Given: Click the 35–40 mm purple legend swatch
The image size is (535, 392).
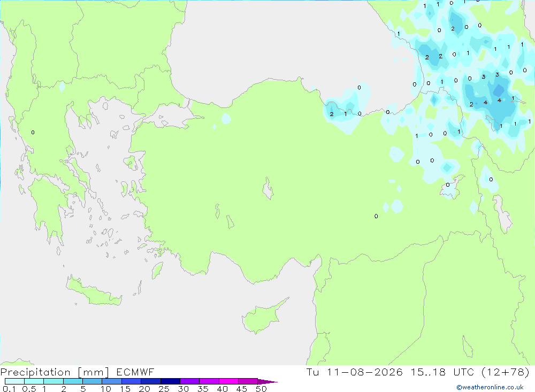Looking at the screenshot, I should pyautogui.click(x=209, y=381).
